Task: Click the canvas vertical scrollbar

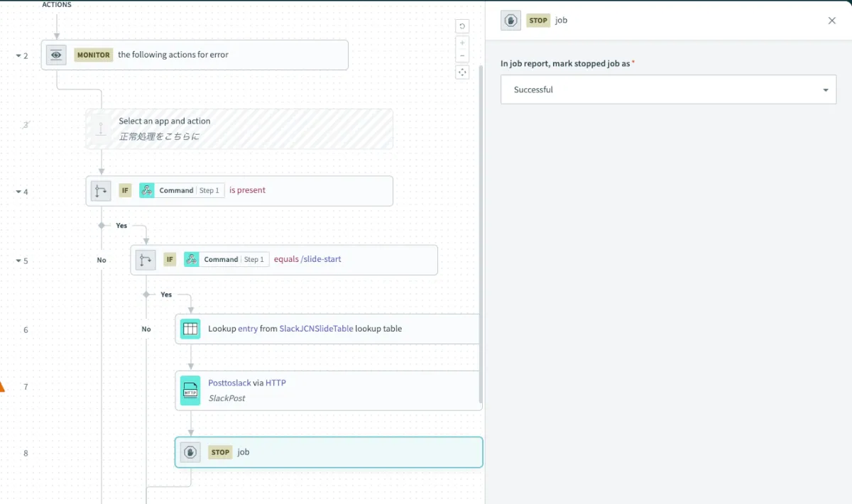Action: coord(481,234)
